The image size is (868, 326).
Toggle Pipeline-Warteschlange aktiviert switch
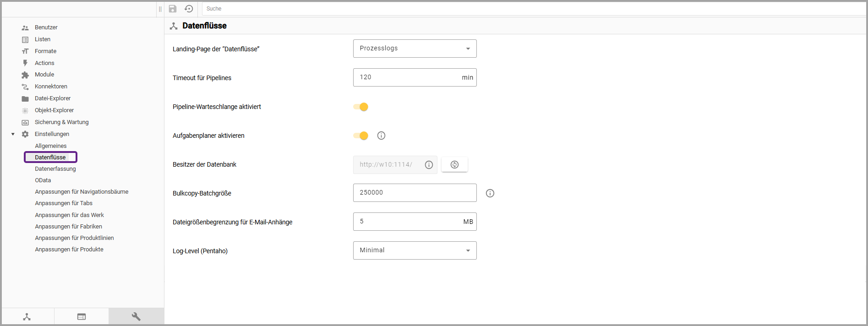(361, 107)
